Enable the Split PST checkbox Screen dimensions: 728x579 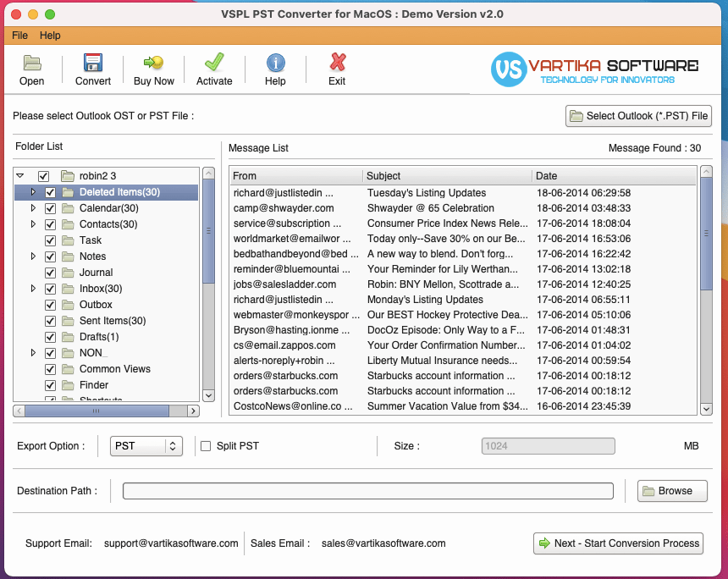(x=205, y=446)
